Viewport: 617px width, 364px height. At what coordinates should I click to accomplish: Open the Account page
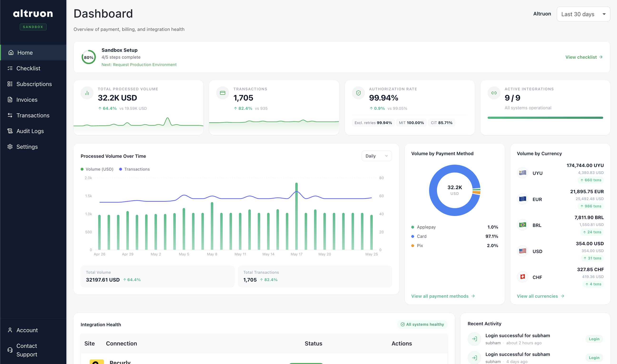coord(33,330)
